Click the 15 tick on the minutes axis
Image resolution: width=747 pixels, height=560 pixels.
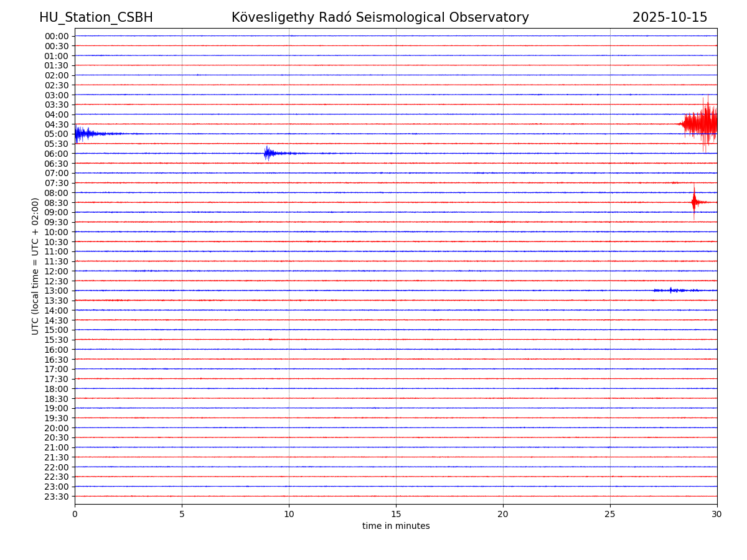[x=396, y=514]
